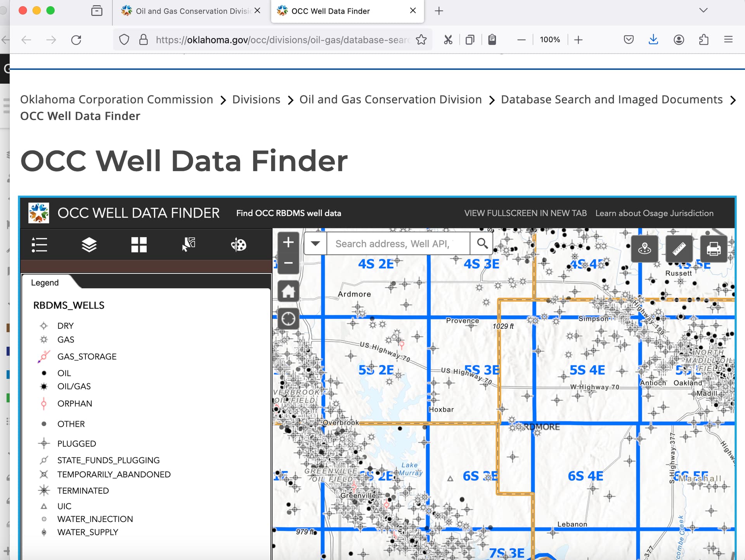Close the OCC Well Data Finder tab
Viewport: 745px width, 560px height.
pos(413,10)
